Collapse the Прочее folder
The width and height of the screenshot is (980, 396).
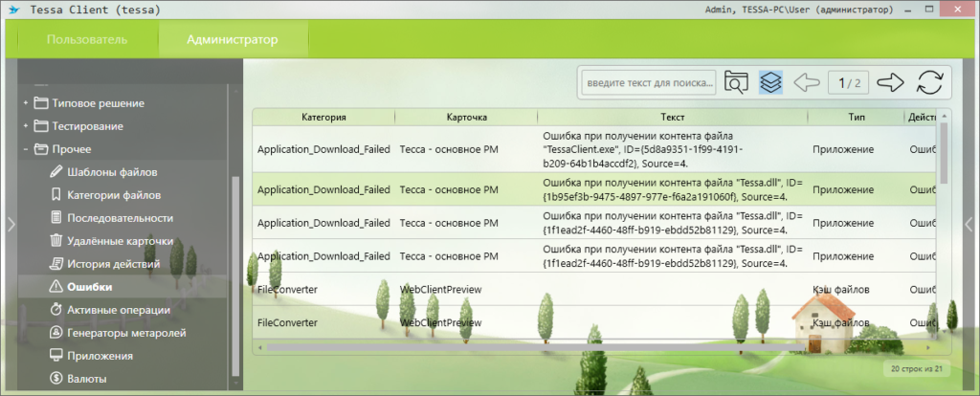click(26, 149)
